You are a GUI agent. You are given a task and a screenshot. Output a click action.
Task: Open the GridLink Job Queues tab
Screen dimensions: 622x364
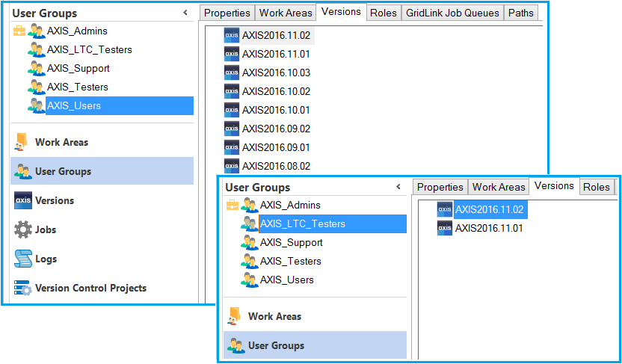point(452,13)
